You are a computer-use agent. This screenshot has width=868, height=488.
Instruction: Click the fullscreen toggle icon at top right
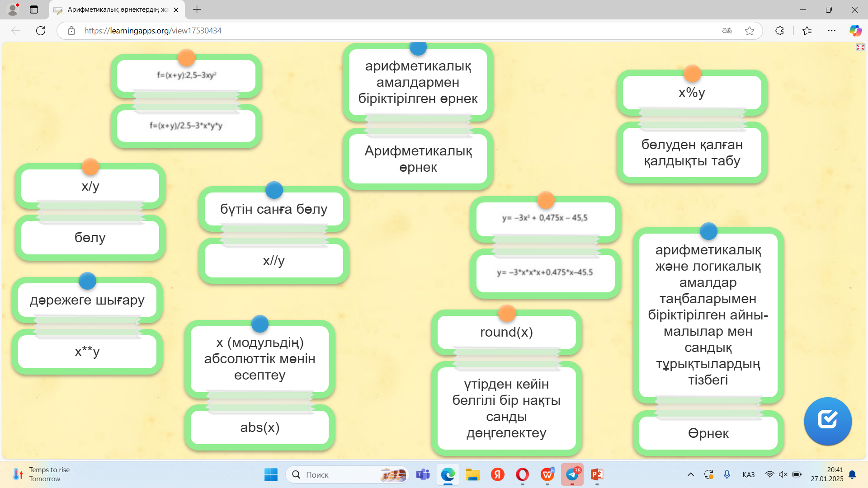[860, 47]
